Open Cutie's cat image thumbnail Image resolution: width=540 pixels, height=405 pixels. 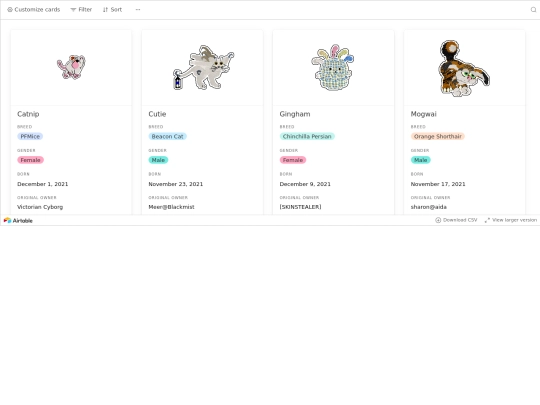[203, 68]
